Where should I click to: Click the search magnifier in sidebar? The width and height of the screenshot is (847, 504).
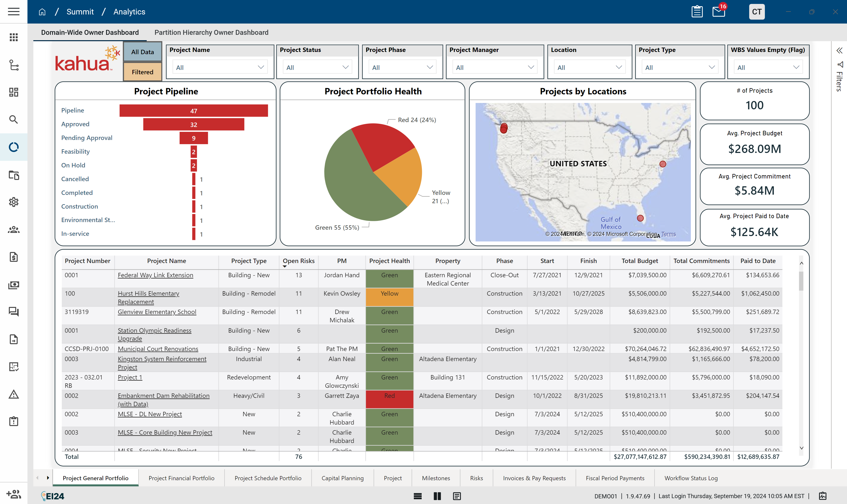click(x=13, y=120)
